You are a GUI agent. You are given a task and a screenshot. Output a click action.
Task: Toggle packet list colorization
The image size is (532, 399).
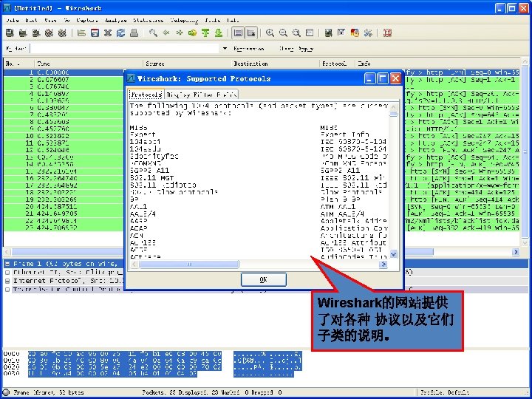(238, 33)
